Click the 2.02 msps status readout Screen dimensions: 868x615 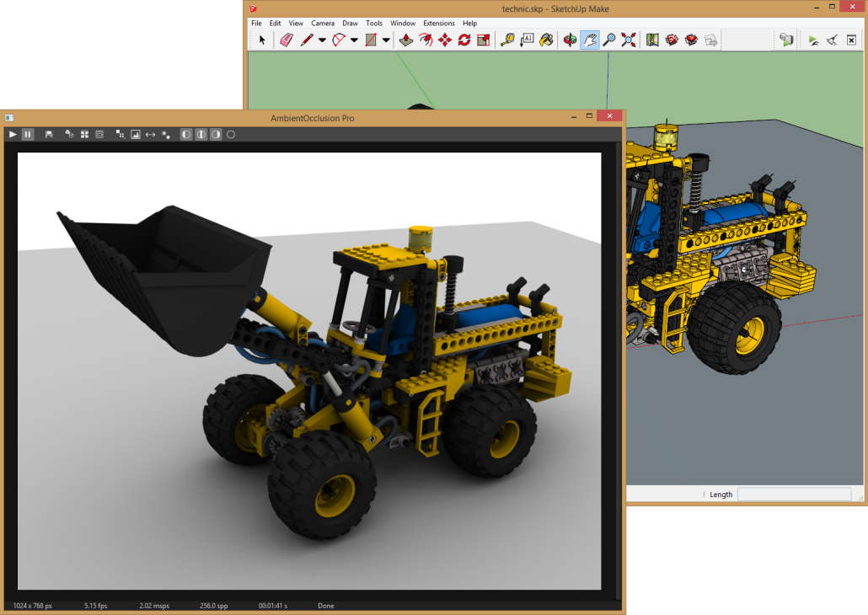[154, 606]
